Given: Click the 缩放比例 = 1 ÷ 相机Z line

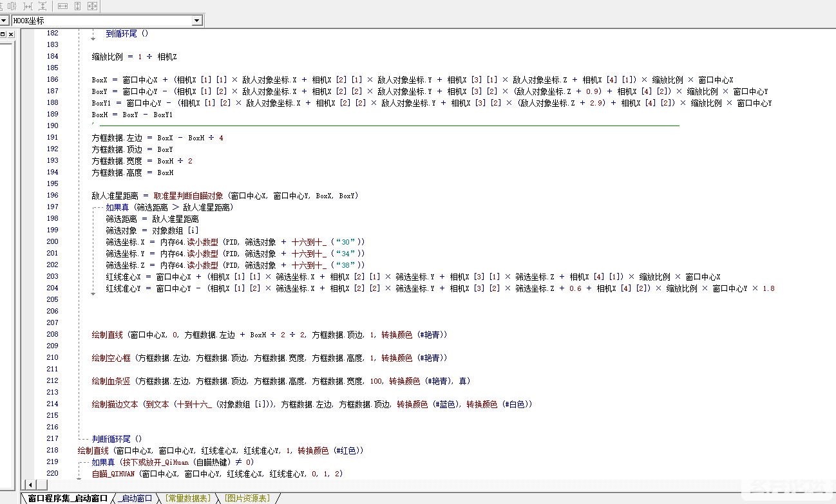Looking at the screenshot, I should [134, 57].
